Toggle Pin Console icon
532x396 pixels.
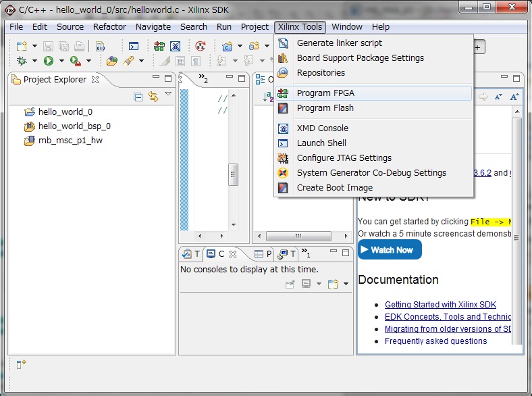coord(290,284)
